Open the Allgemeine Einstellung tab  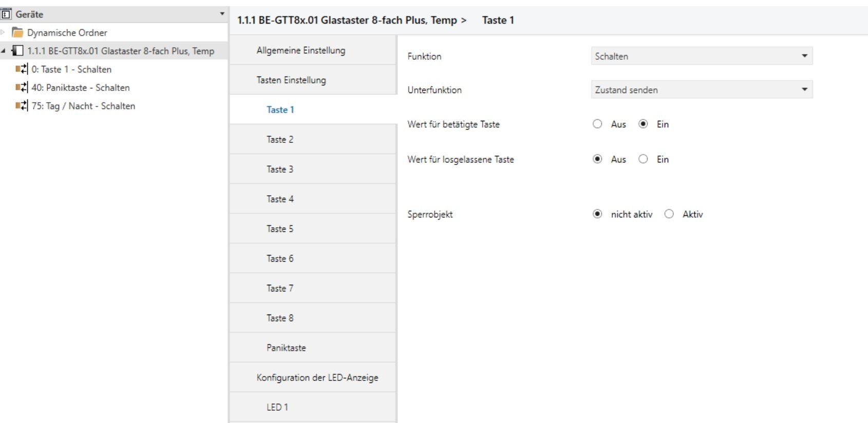tap(301, 50)
